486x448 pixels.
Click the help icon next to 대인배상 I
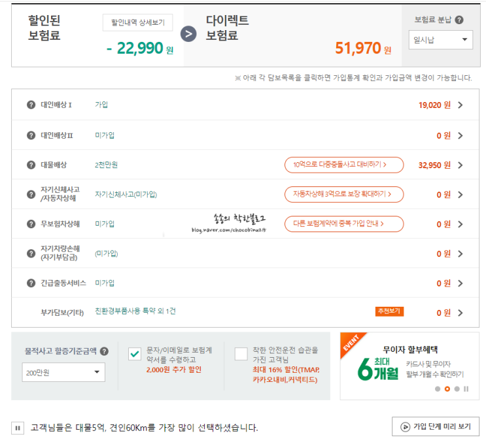tap(31, 105)
